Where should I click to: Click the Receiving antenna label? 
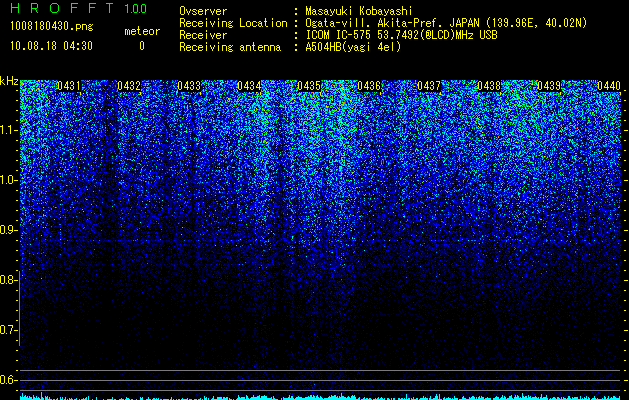(x=230, y=47)
